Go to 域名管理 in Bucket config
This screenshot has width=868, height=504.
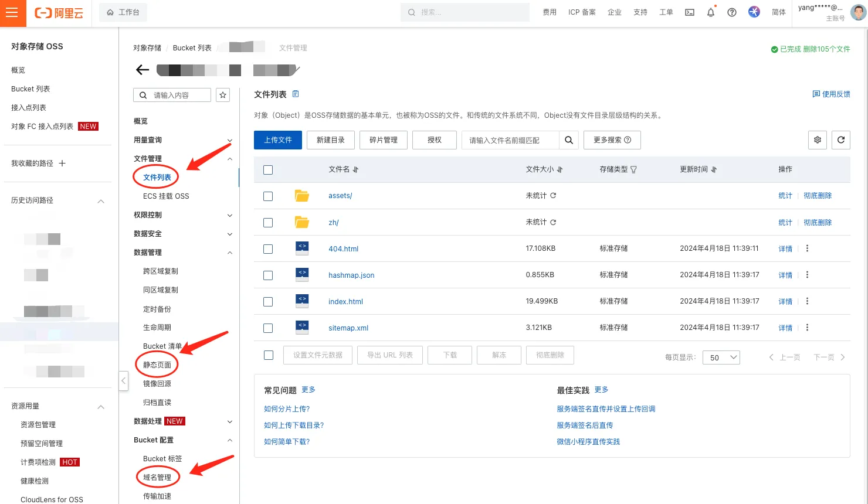(x=157, y=478)
